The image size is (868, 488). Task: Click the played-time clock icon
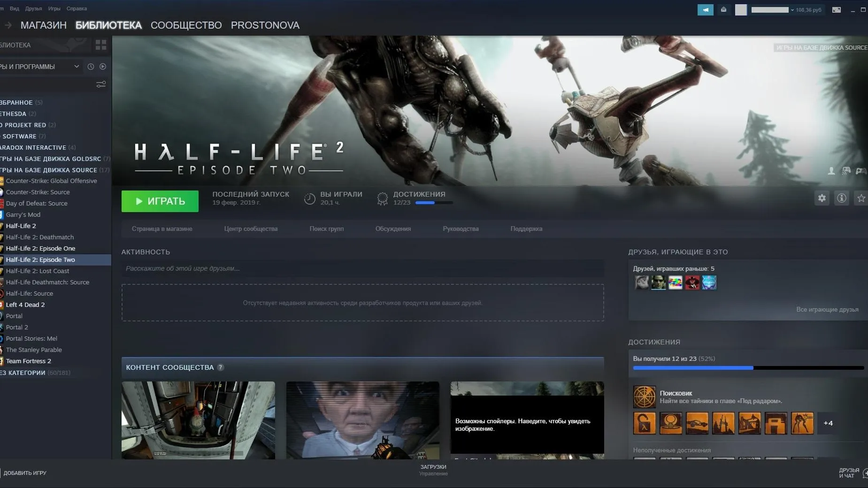point(309,199)
